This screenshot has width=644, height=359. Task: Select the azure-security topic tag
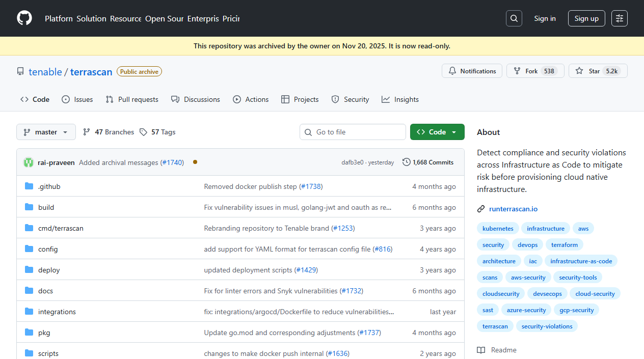(526, 310)
